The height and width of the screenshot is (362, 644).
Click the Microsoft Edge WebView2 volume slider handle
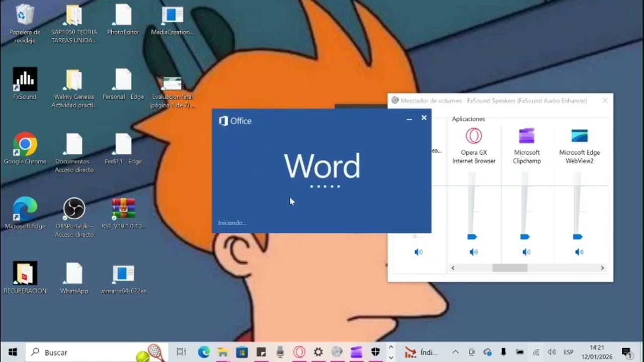point(578,236)
